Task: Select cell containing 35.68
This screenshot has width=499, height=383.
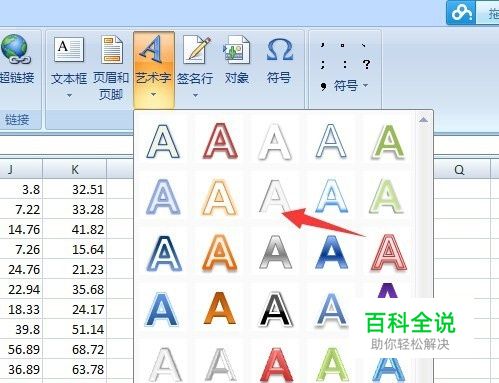Action: point(75,289)
